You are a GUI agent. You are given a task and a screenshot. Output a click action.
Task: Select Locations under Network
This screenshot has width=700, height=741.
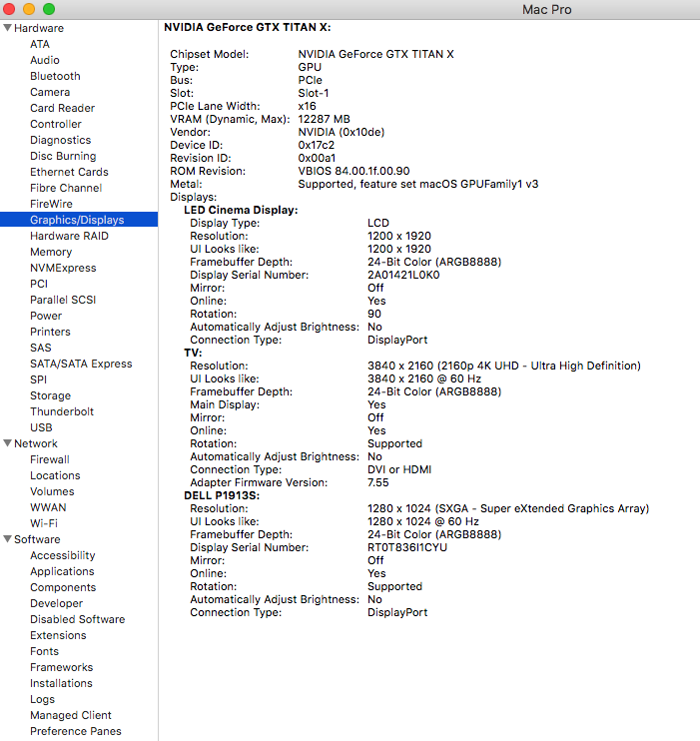click(55, 475)
